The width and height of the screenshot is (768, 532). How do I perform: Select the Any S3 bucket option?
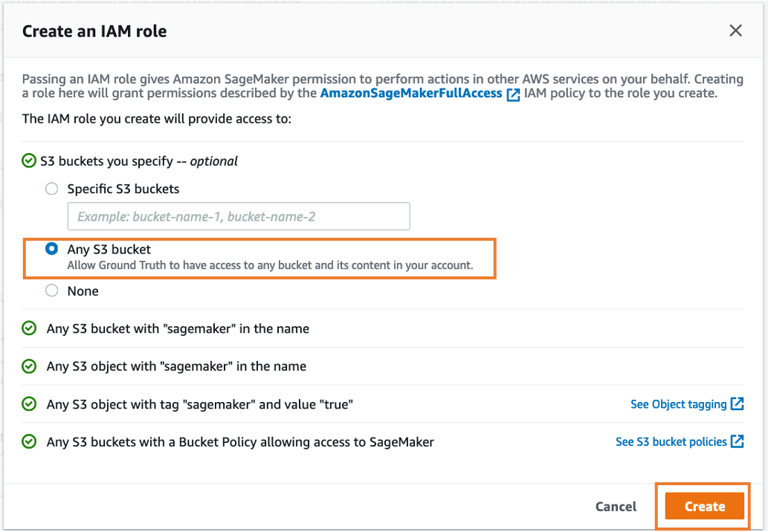[51, 250]
